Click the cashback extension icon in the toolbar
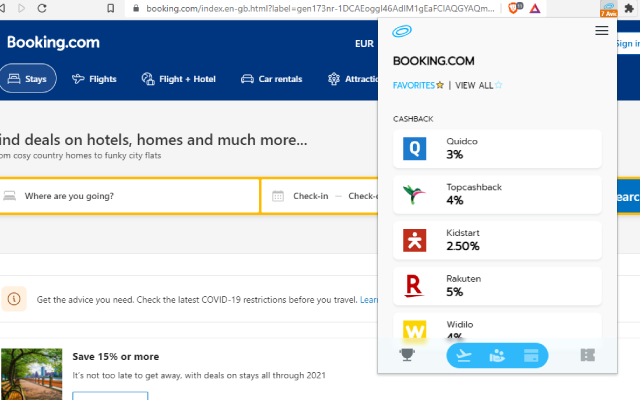640x400 pixels. coord(608,9)
